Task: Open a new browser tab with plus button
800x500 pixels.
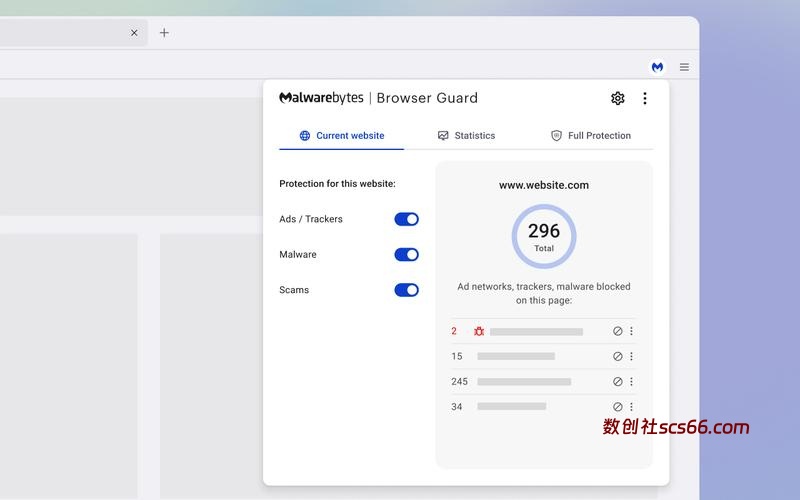Action: point(164,33)
